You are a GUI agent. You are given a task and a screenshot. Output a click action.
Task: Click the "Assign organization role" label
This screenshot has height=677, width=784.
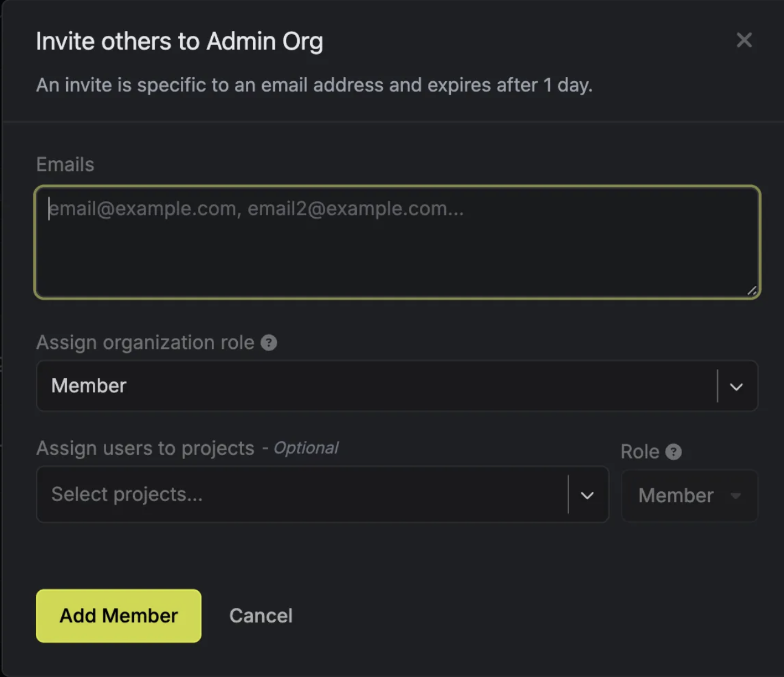(x=145, y=343)
